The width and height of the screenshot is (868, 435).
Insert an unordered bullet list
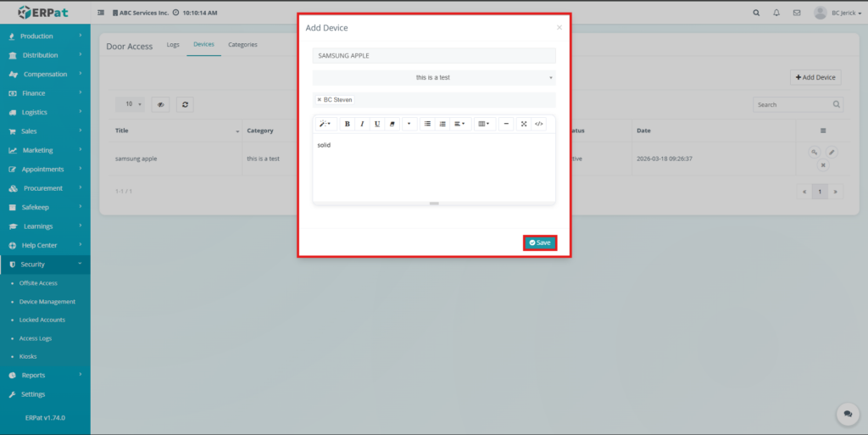[427, 124]
